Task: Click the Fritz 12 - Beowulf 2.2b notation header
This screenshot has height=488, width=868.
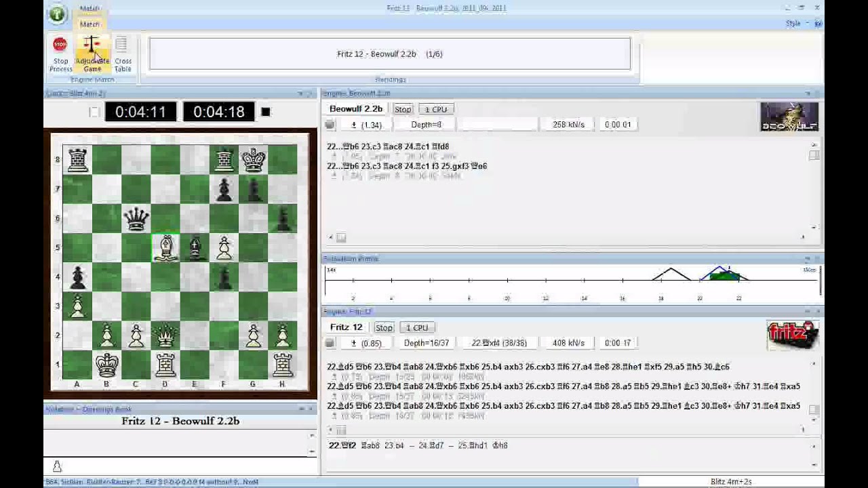Action: [x=180, y=421]
